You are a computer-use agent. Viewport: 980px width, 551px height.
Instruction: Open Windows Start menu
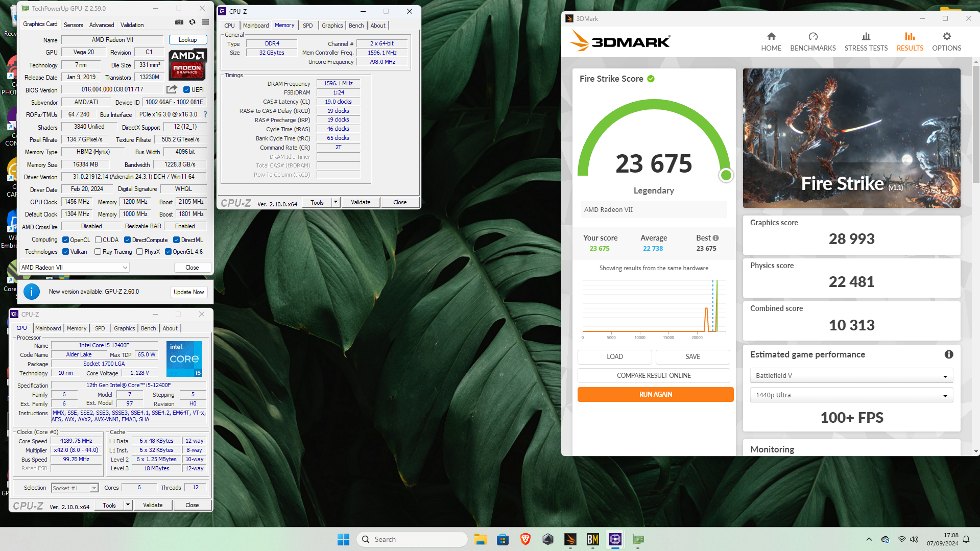coord(343,539)
